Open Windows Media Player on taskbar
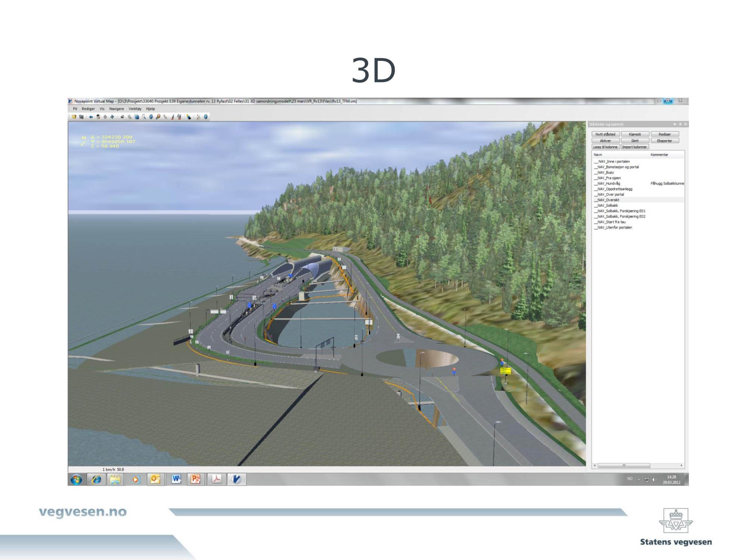747x560 pixels. pyautogui.click(x=135, y=479)
